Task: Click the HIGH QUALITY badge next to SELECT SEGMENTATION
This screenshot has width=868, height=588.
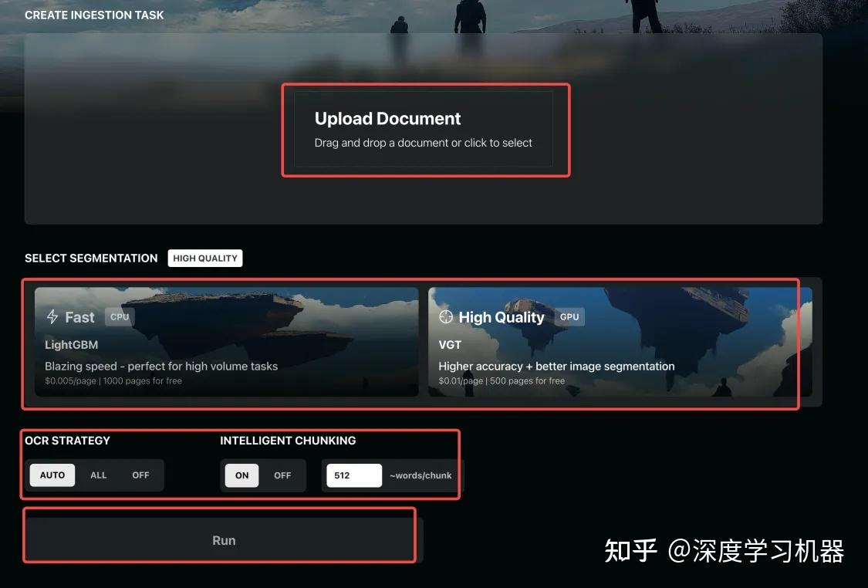Action: (x=204, y=258)
